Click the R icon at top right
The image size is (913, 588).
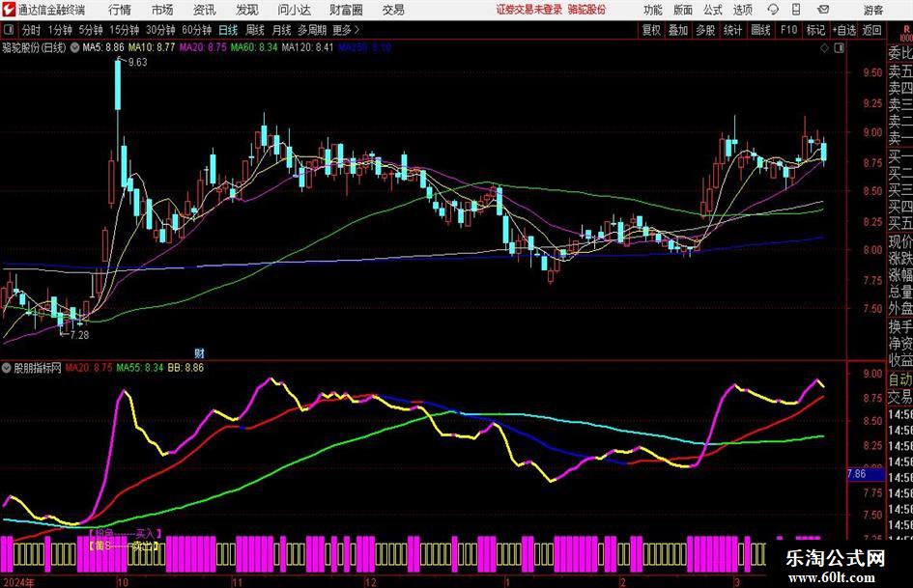(x=906, y=30)
